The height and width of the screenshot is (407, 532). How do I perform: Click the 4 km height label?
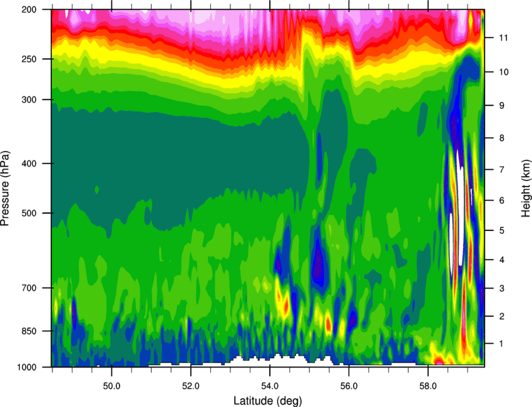tap(502, 260)
